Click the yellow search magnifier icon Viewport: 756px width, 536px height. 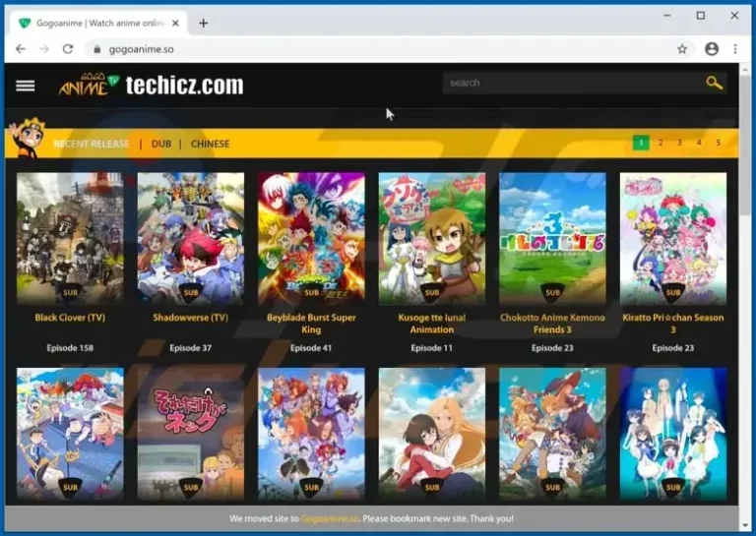tap(714, 83)
